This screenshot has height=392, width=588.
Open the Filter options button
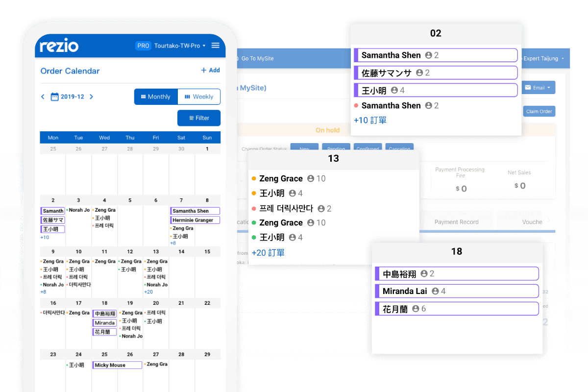click(x=199, y=118)
